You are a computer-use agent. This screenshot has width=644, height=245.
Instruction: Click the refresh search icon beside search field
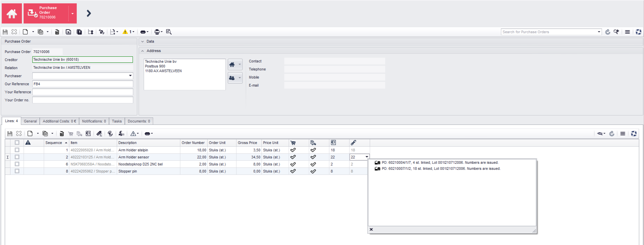[608, 32]
